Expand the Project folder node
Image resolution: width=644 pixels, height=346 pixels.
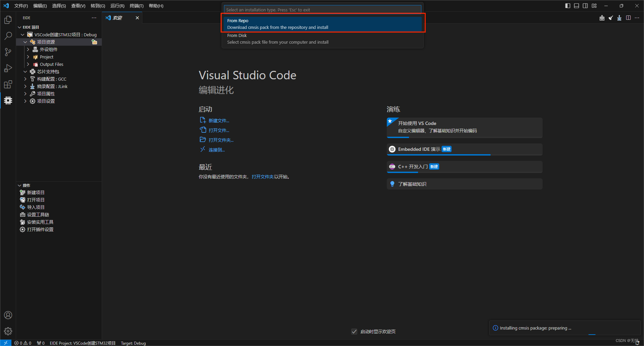click(x=28, y=57)
